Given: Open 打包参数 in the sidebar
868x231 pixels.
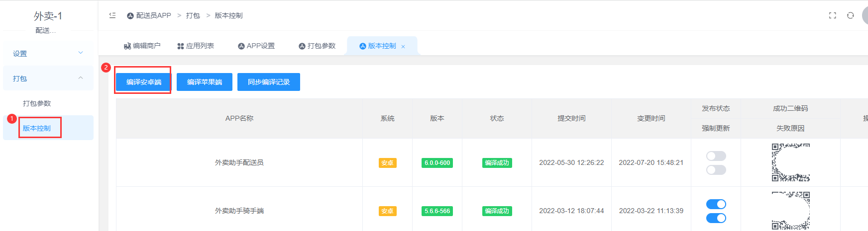Looking at the screenshot, I should pos(37,103).
